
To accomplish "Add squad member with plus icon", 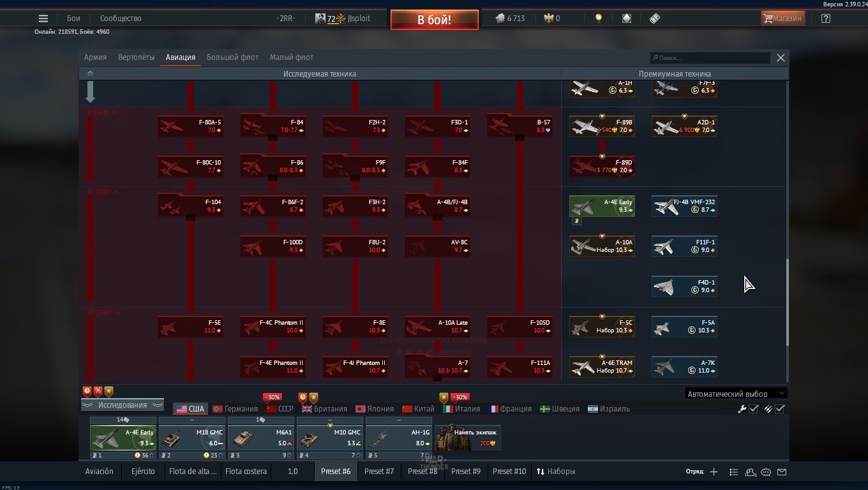I will (x=714, y=471).
